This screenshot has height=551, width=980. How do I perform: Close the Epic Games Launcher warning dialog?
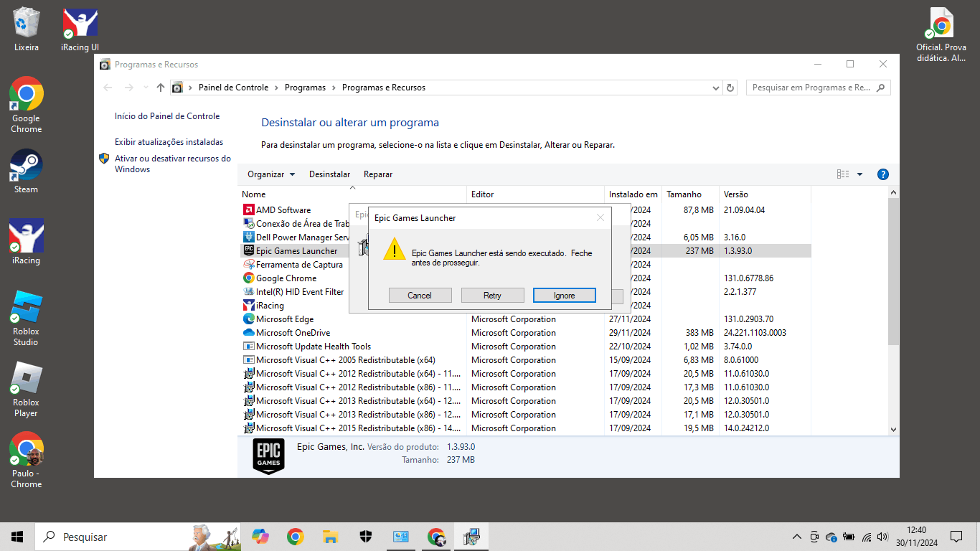(x=600, y=218)
